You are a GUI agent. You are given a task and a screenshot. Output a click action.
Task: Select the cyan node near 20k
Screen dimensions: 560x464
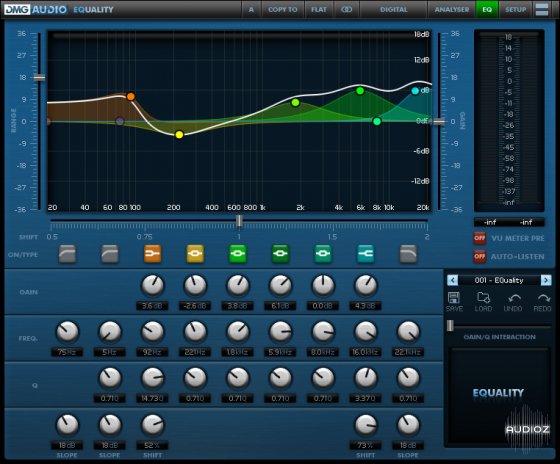(x=415, y=91)
